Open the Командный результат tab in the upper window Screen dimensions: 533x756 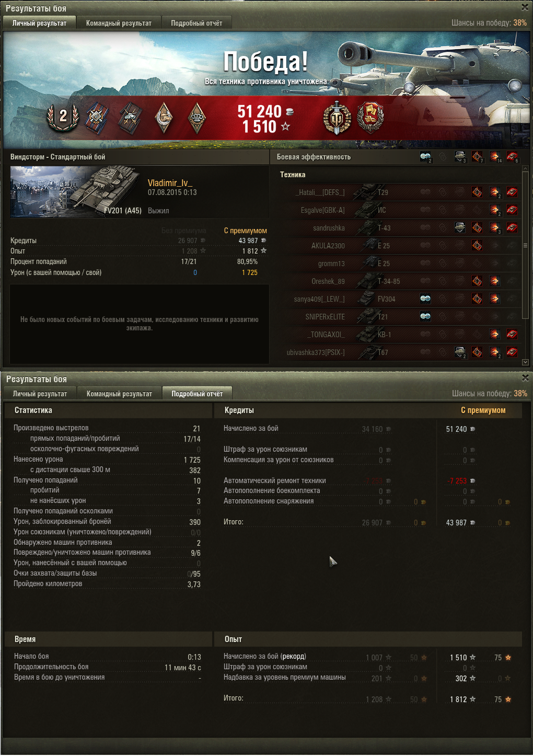(119, 23)
